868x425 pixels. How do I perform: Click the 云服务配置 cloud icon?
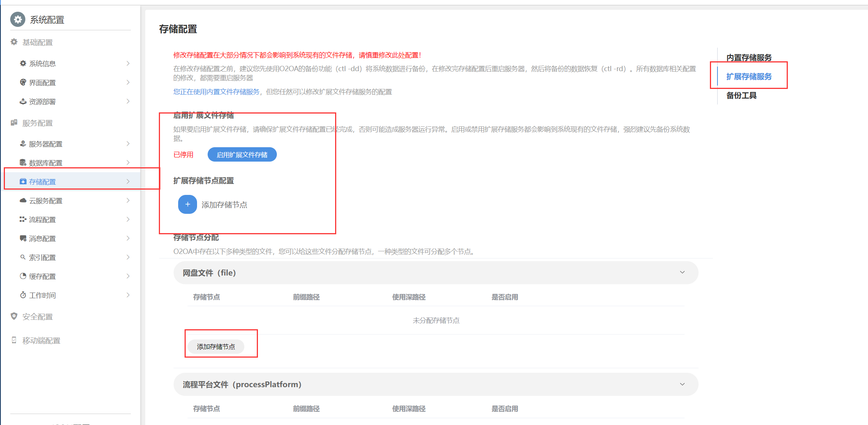click(23, 201)
